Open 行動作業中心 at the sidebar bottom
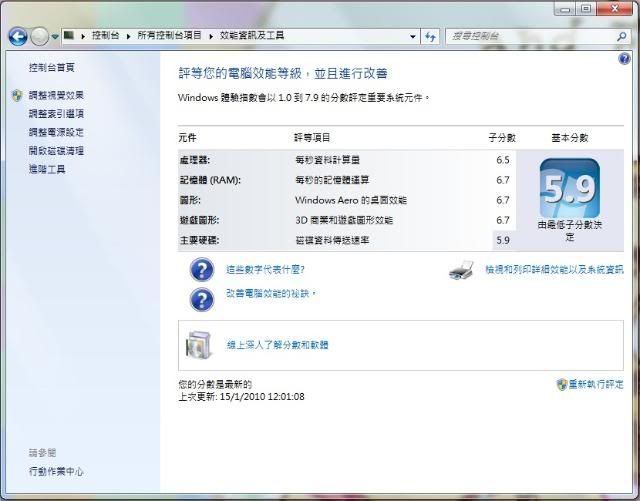 pyautogui.click(x=56, y=471)
